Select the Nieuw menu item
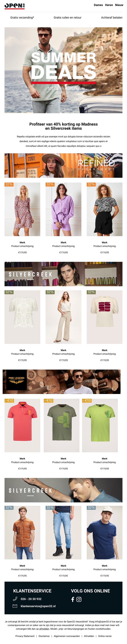The image size is (127, 644). pyautogui.click(x=119, y=5)
